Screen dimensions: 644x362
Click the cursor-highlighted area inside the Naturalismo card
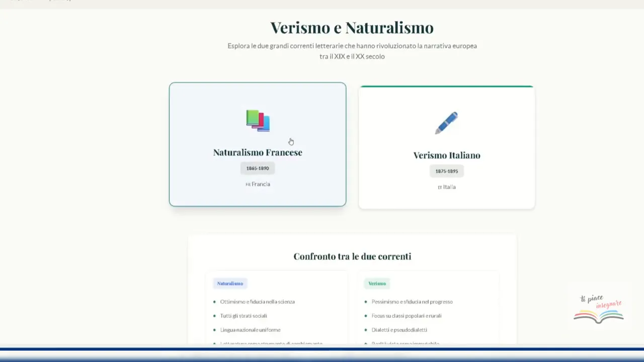(291, 142)
